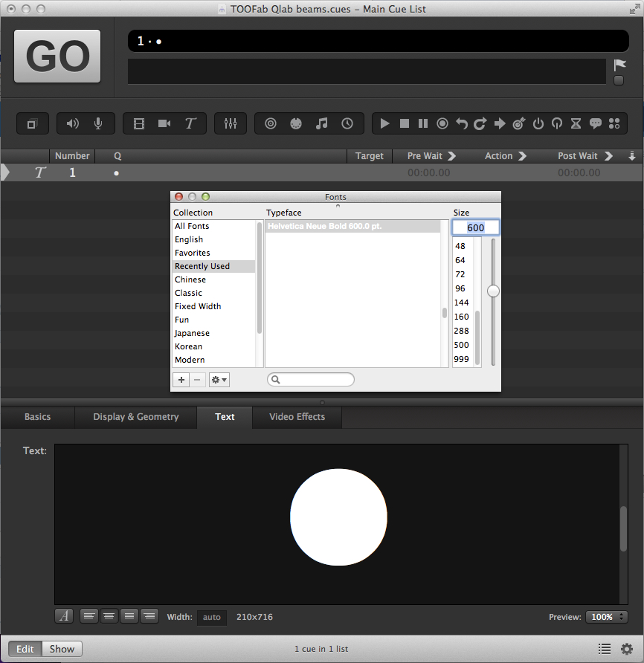Add a Camera cue from the toolbar
The height and width of the screenshot is (663, 644).
pos(164,124)
